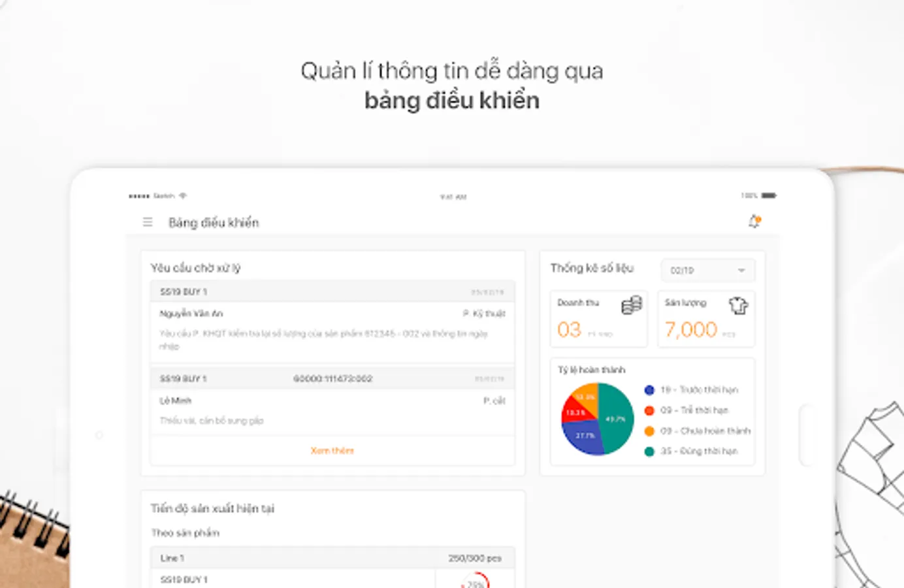Click the Thống kê số liệu heading
Image resolution: width=904 pixels, height=588 pixels.
tap(592, 268)
